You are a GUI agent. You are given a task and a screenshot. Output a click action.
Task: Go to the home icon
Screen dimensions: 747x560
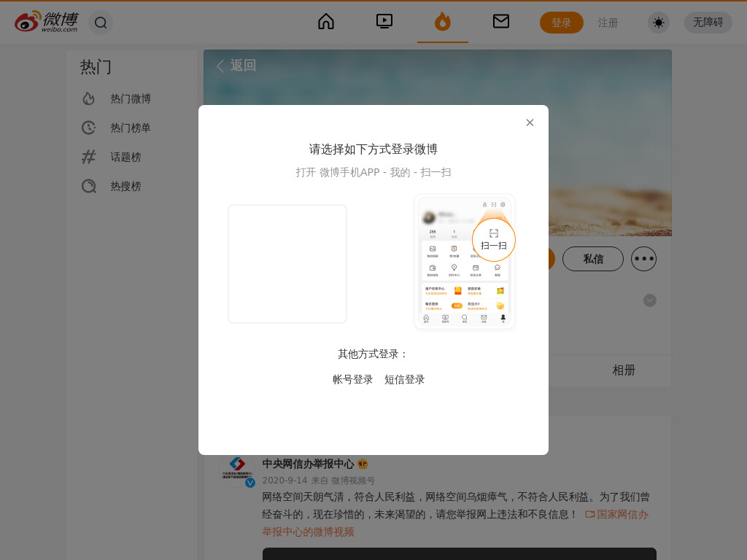pos(326,21)
